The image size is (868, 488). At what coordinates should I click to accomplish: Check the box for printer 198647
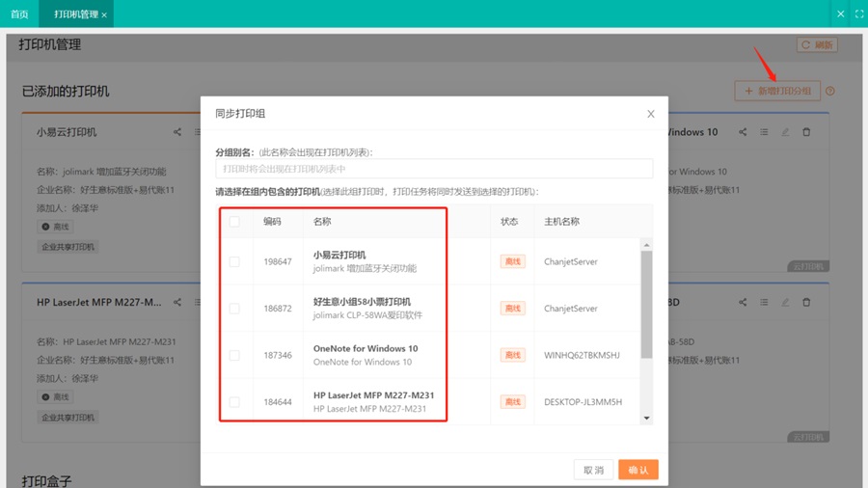234,261
